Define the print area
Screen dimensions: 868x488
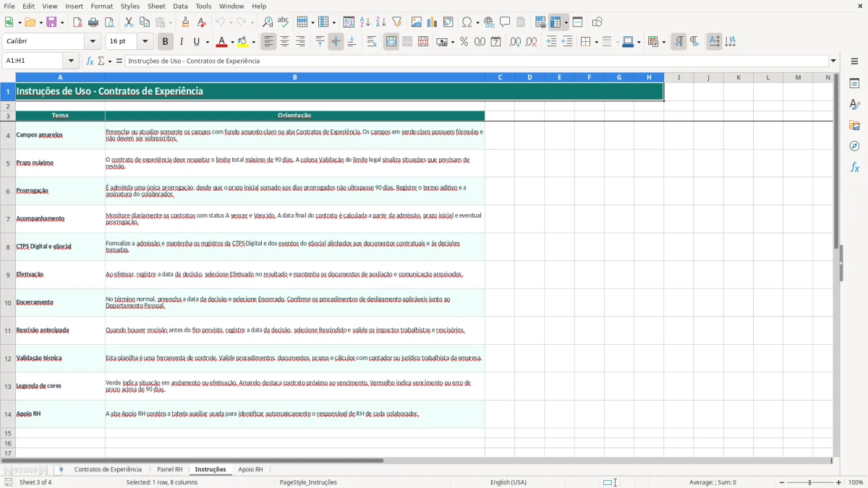click(x=541, y=22)
